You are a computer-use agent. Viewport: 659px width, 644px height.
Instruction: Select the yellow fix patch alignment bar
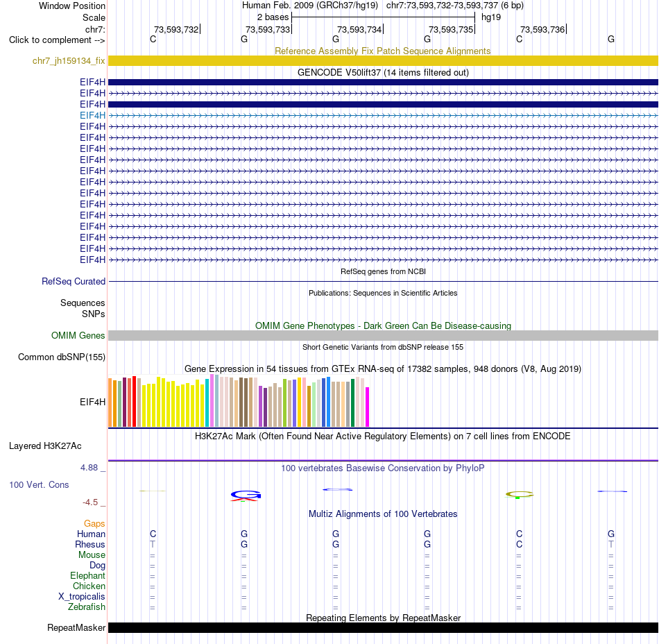coord(383,60)
